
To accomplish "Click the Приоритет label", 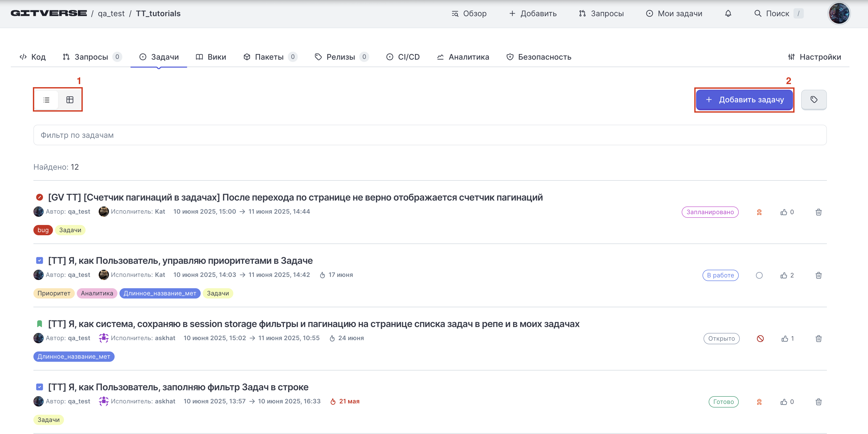I will (54, 293).
